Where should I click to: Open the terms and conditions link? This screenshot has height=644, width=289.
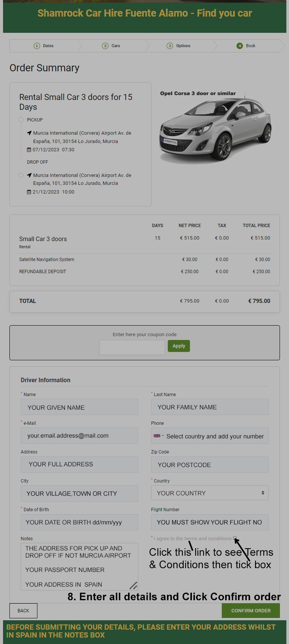coord(208,539)
